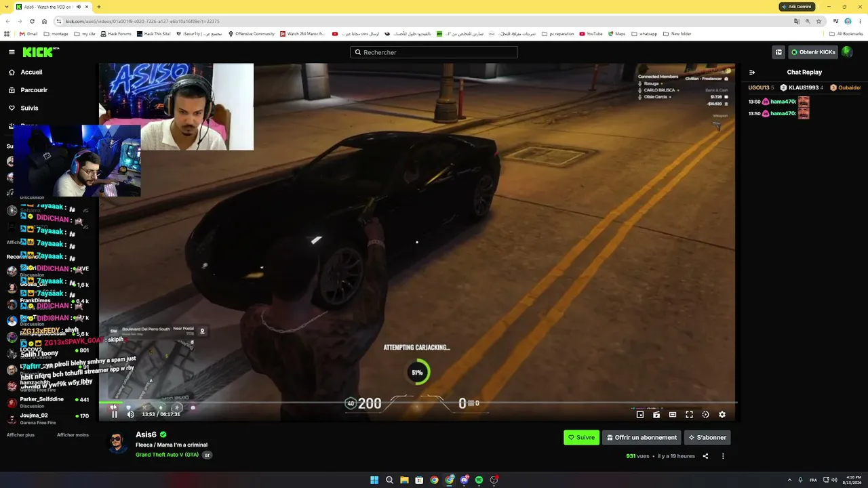Toggle theater mode for the player
This screenshot has height=488, width=868.
pyautogui.click(x=673, y=414)
